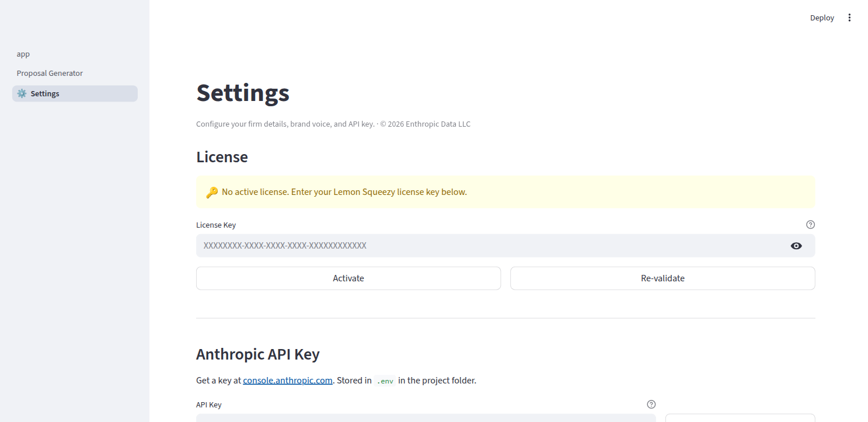Click help icon beside License Key
This screenshot has width=868, height=422.
(x=810, y=224)
